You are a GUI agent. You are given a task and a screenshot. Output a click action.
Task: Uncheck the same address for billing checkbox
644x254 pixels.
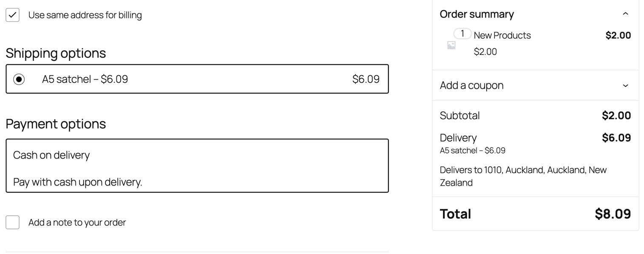pyautogui.click(x=13, y=15)
